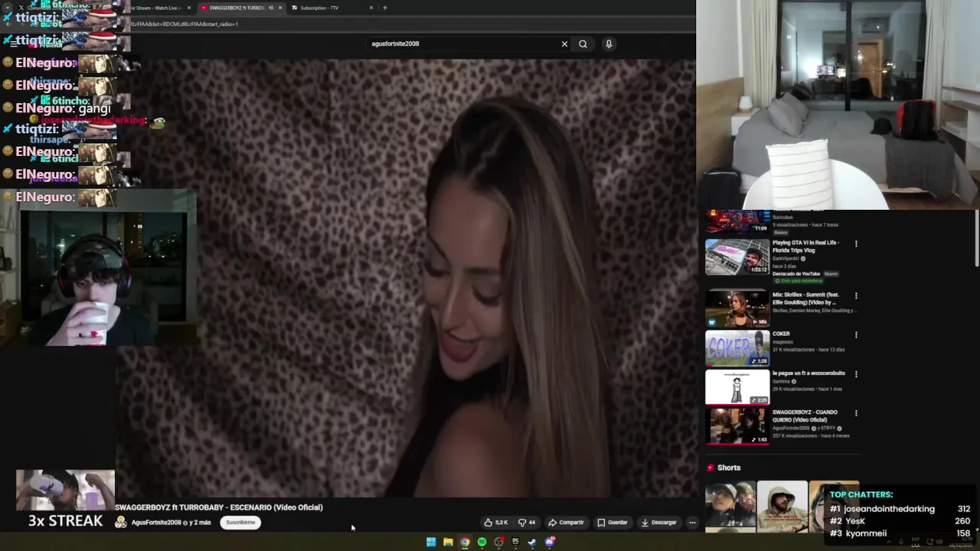Open the SWAGGERBOYZ - CUANDO QUIERO thumbnail

(x=737, y=426)
